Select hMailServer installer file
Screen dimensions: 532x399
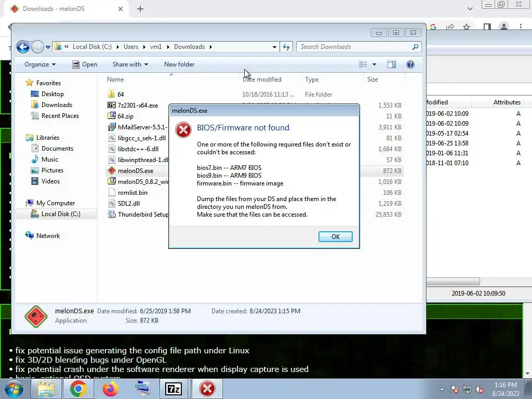point(142,127)
